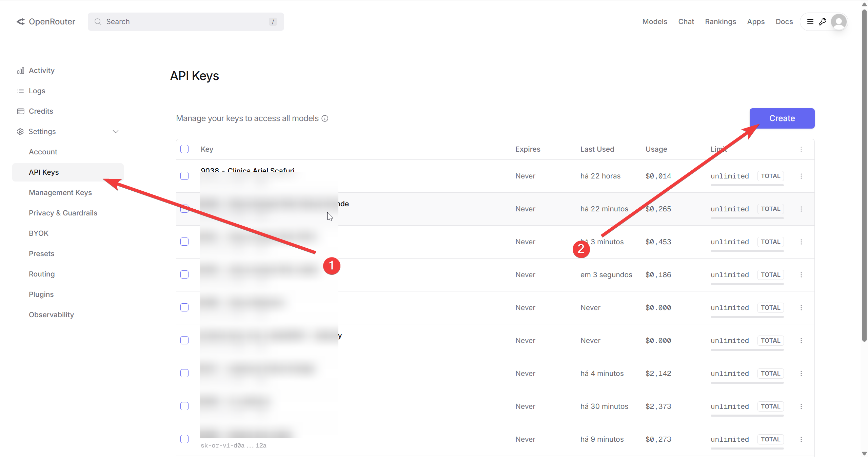868x457 pixels.
Task: Open the Chat link in the header
Action: (686, 22)
